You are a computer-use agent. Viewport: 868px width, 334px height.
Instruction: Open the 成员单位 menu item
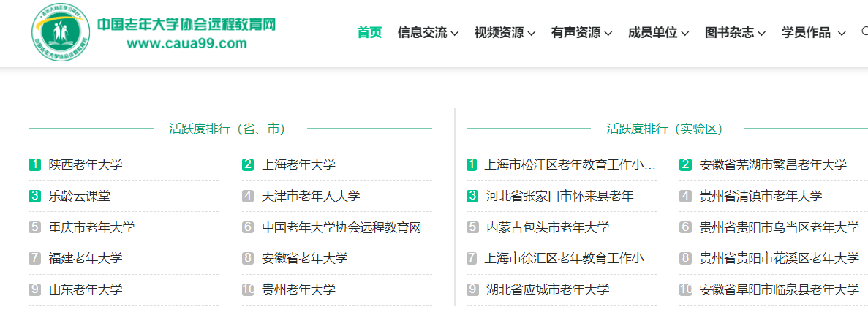click(x=658, y=32)
